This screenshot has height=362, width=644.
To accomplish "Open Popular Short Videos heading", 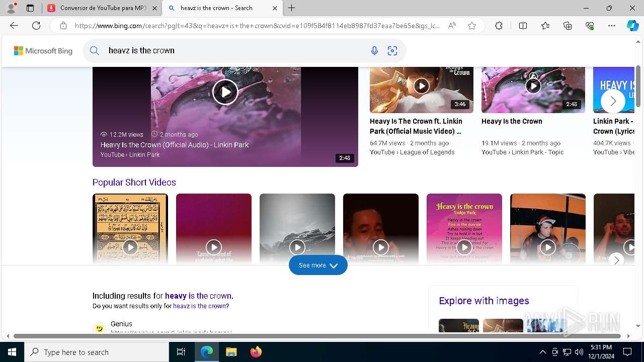I will pos(134,183).
